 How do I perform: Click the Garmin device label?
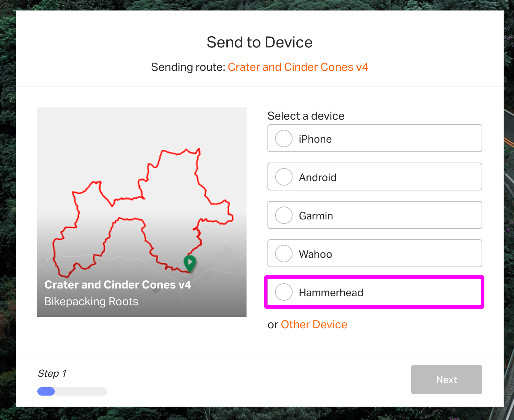point(316,216)
